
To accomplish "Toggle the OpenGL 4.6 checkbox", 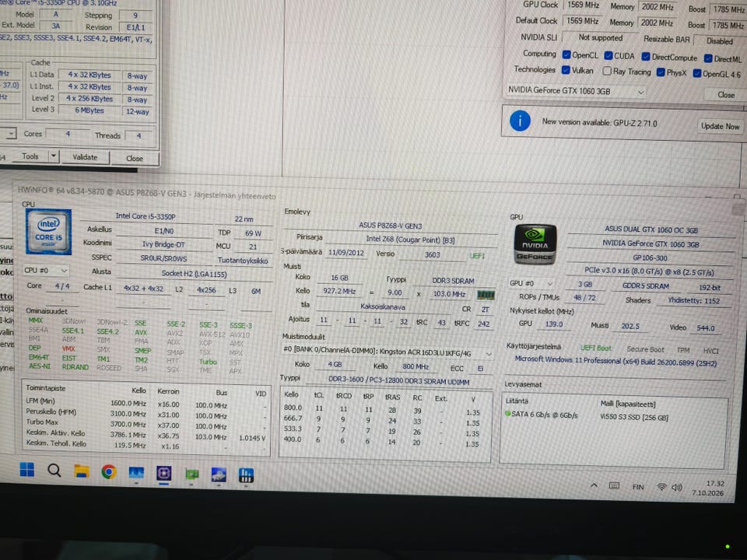I will [697, 73].
